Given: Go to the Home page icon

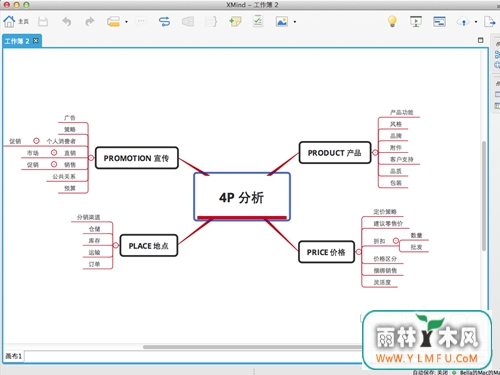Looking at the screenshot, I should coord(9,22).
